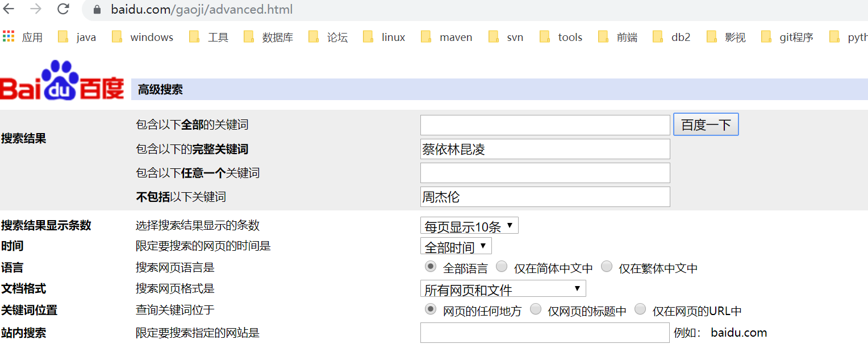The image size is (868, 356).
Task: Select 仅在简体中文中 language option
Action: (x=502, y=266)
